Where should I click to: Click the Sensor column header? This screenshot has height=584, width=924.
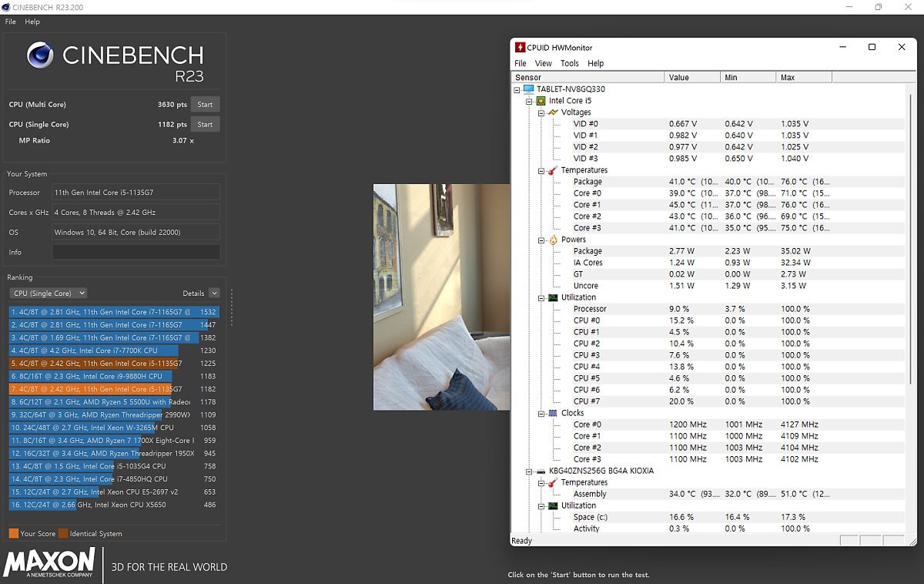pos(588,77)
